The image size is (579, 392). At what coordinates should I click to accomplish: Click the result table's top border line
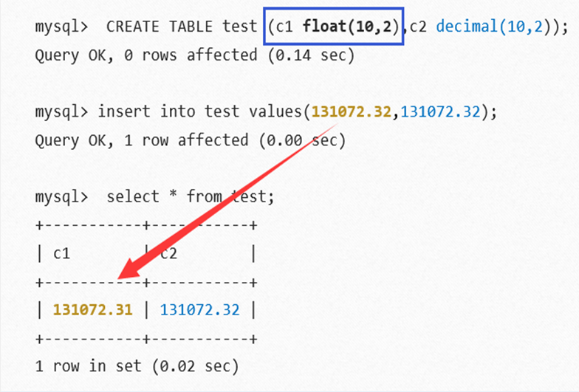click(145, 225)
